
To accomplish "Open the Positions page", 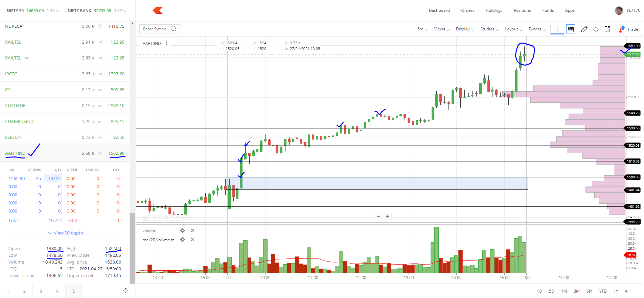I will (x=522, y=10).
